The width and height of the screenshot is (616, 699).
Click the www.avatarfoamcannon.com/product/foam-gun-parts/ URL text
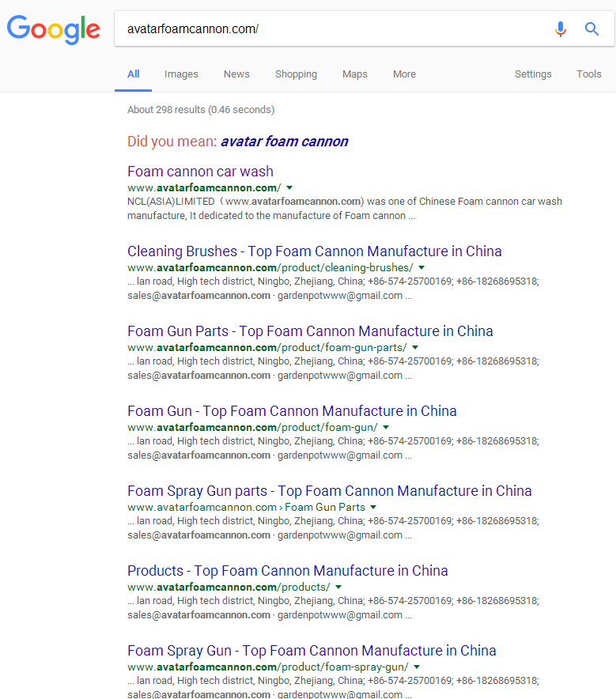[x=267, y=347]
